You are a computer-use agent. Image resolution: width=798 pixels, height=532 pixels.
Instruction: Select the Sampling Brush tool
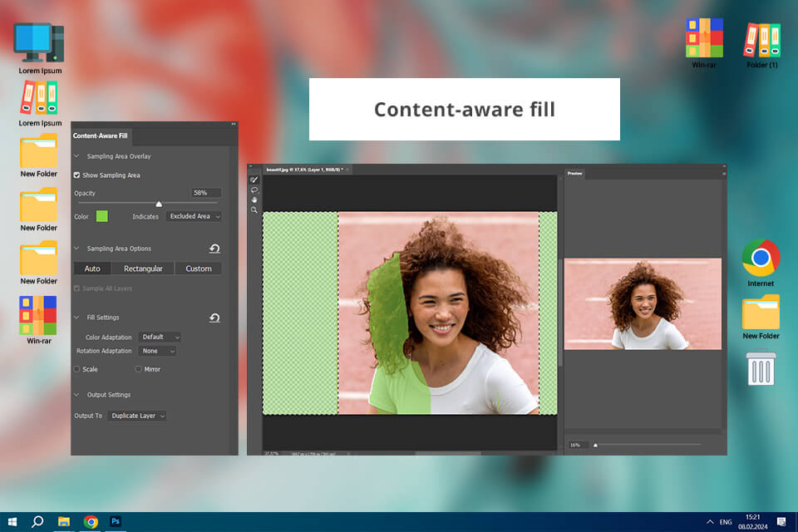point(254,180)
